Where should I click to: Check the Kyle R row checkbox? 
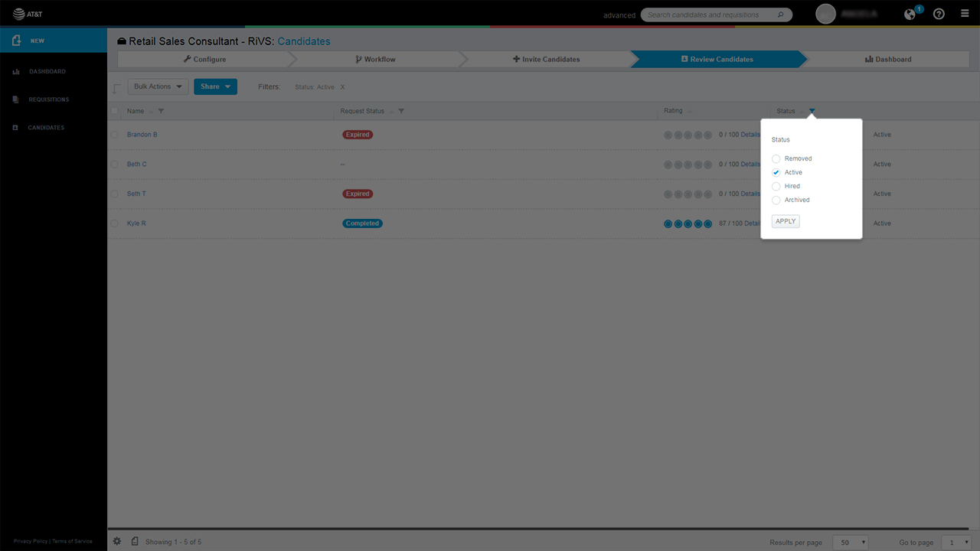click(x=115, y=223)
